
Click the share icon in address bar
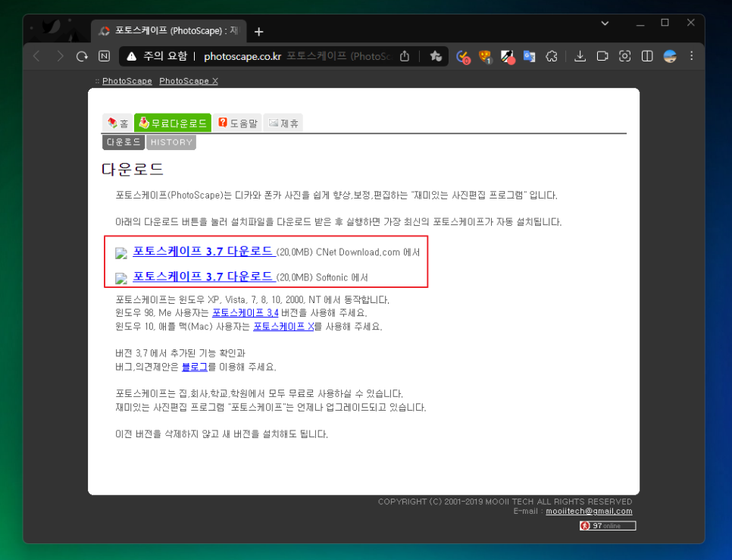pos(405,57)
